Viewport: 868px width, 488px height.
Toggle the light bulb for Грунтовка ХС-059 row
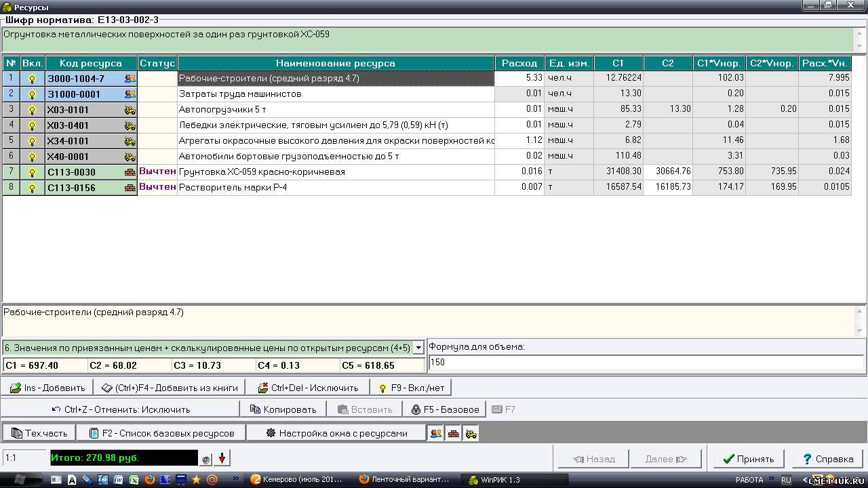tap(32, 172)
